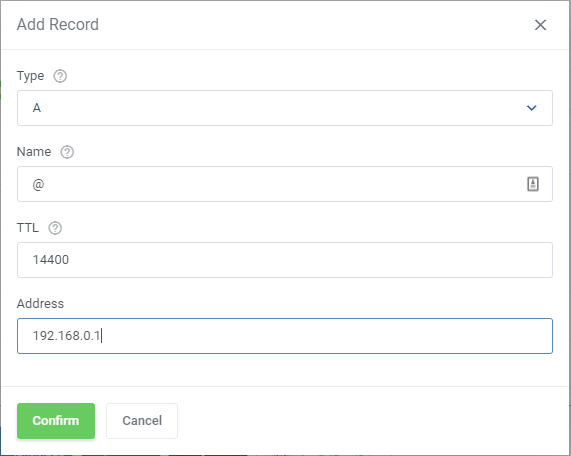Cancel the Add Record dialog
The width and height of the screenshot is (571, 456).
(x=142, y=421)
